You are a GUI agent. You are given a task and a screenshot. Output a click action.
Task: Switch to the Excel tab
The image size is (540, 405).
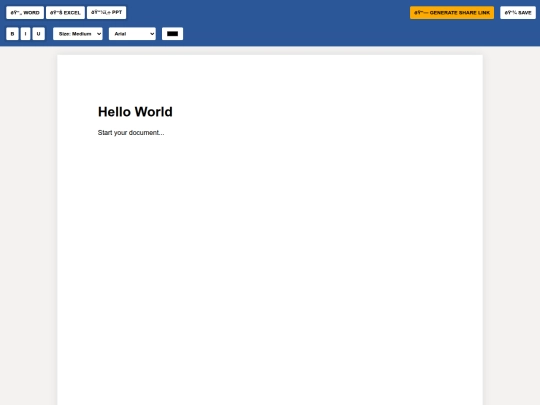[x=65, y=13]
